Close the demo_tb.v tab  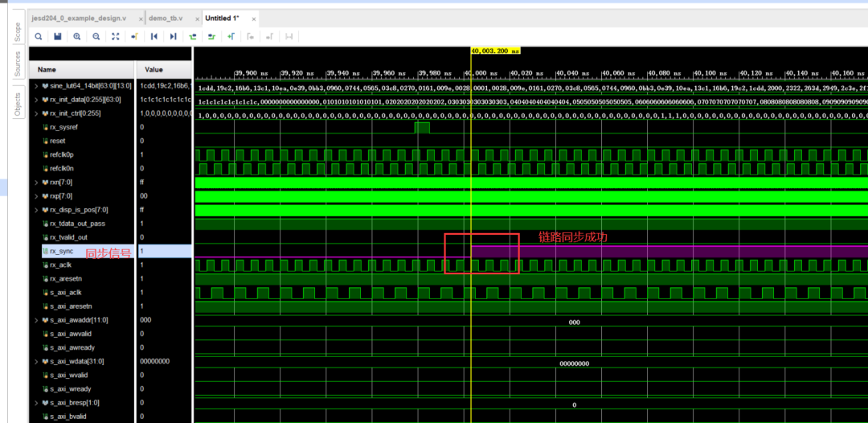[196, 19]
